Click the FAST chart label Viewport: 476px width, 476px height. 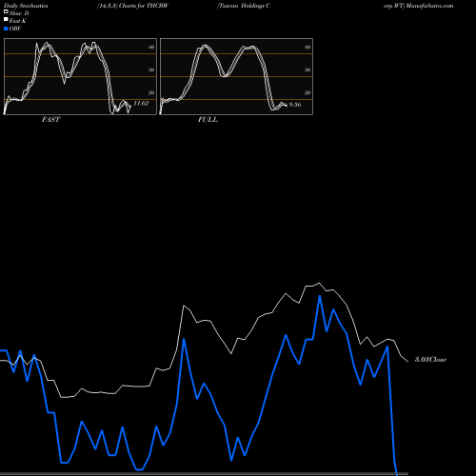pos(50,120)
